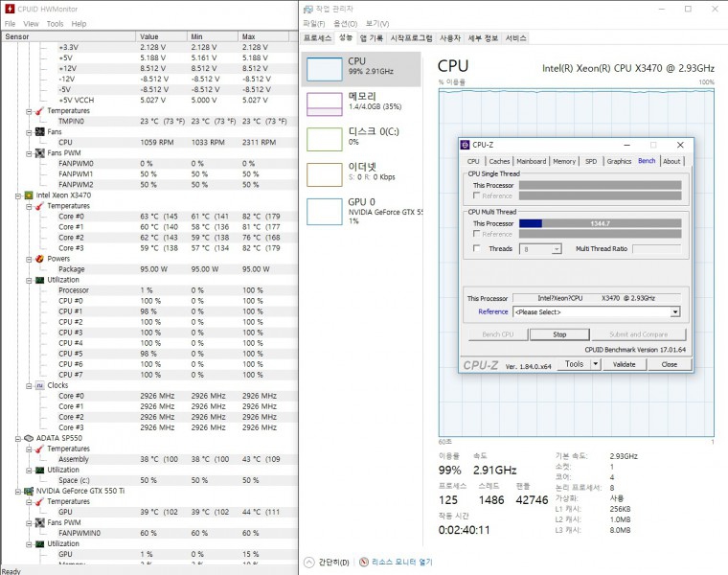Click the Value column header in HWMonitor
Screen dimensions: 728x575
tap(161, 36)
